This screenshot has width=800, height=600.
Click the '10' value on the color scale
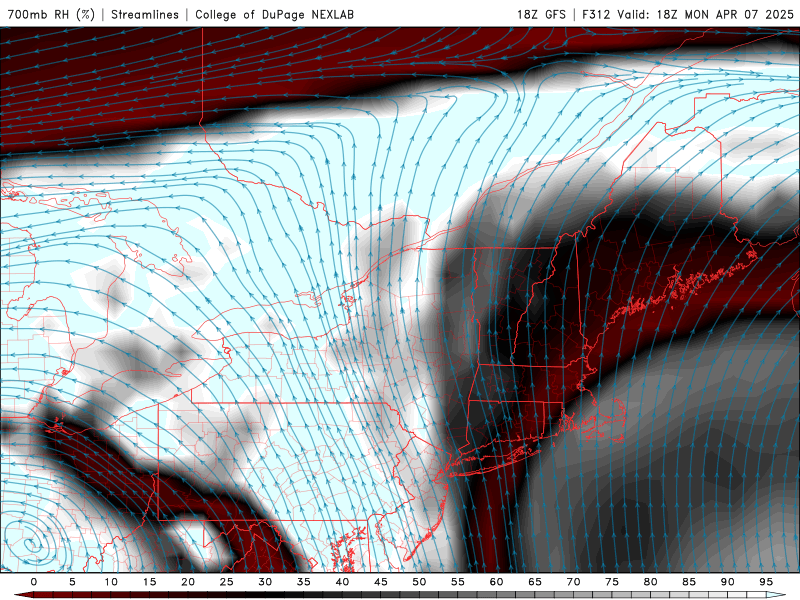coord(111,582)
